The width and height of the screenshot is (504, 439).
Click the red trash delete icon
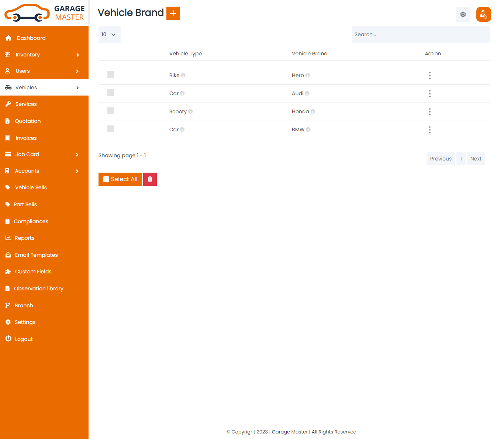tap(150, 179)
